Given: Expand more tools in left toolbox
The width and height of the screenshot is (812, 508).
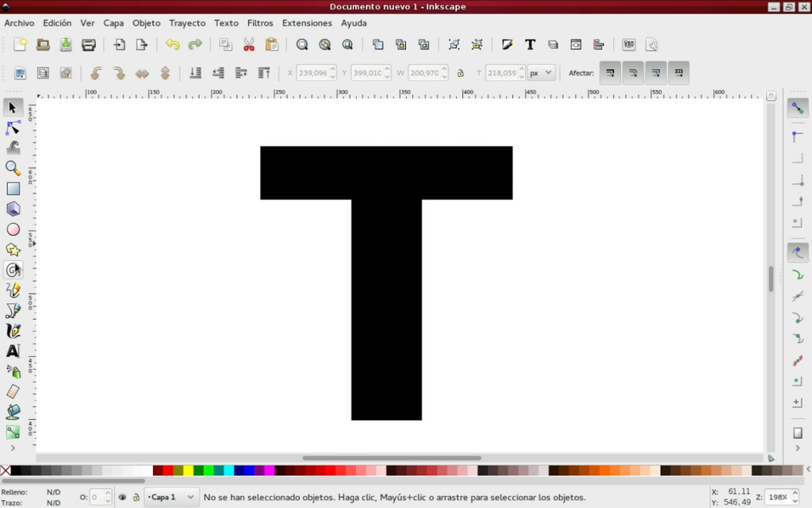Looking at the screenshot, I should pyautogui.click(x=13, y=448).
